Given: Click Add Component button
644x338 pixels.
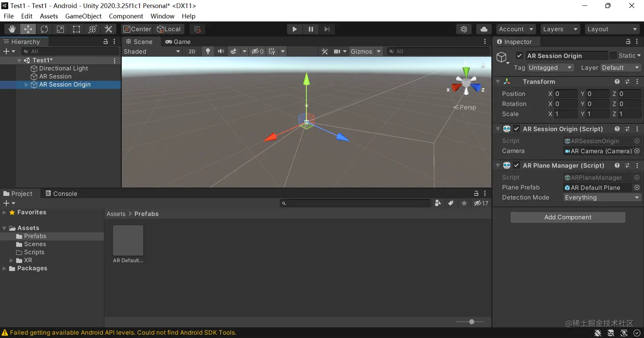Looking at the screenshot, I should 568,217.
